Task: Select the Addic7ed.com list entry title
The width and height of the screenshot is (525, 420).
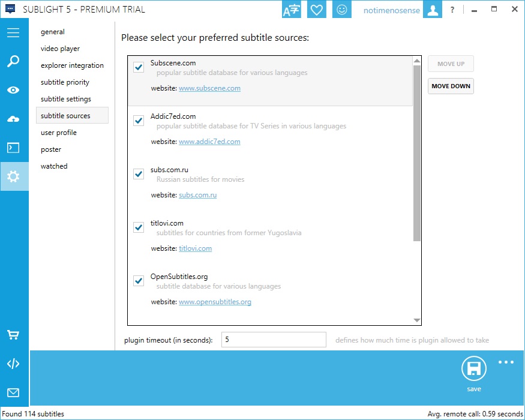Action: click(173, 116)
